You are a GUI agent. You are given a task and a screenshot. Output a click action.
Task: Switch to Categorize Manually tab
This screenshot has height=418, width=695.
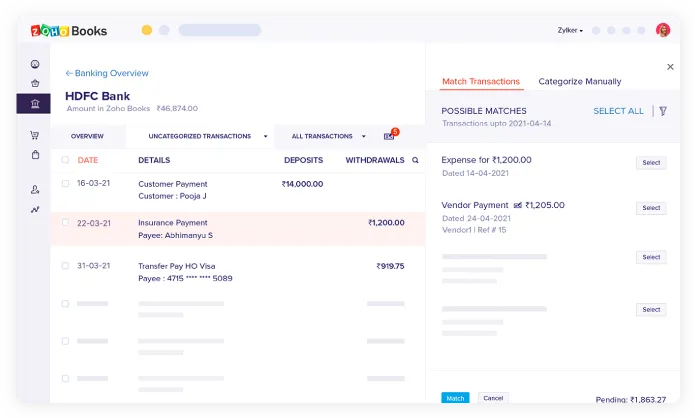coord(580,82)
